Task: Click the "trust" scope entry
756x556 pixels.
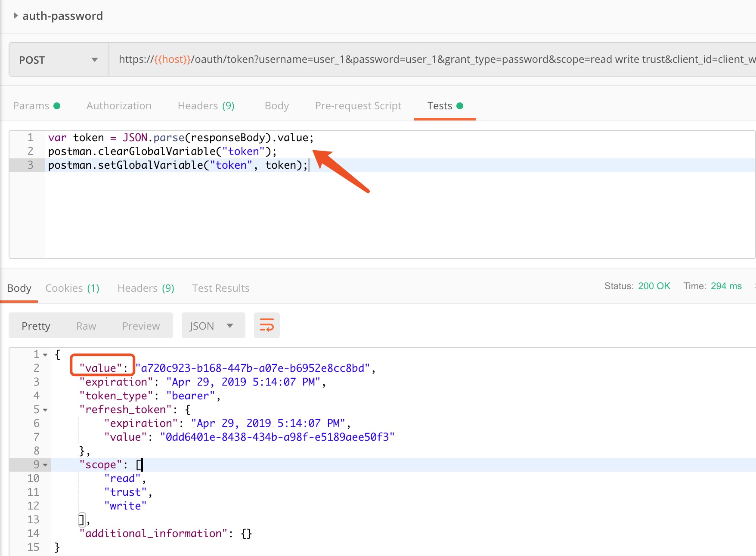Action: (125, 492)
